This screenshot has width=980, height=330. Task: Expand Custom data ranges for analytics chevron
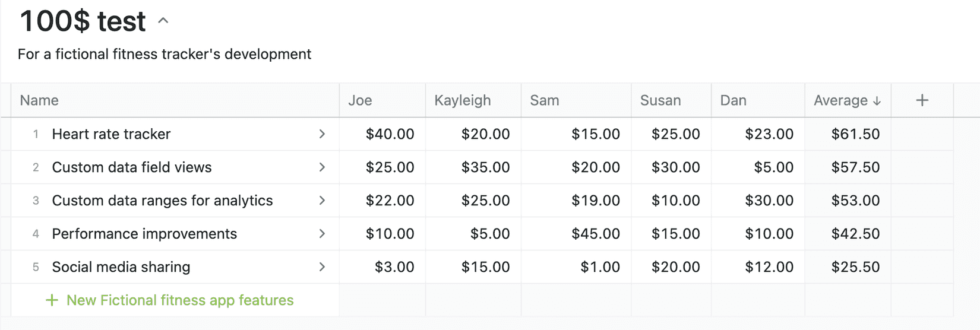pos(322,201)
